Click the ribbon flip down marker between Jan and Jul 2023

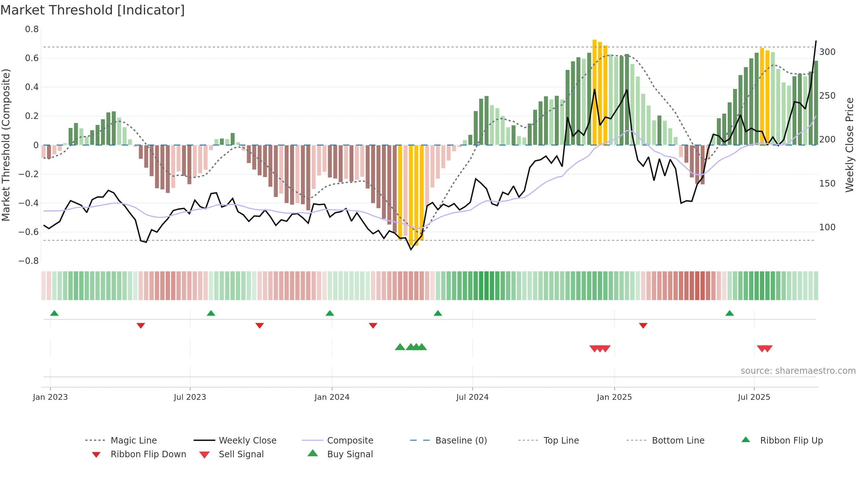pos(141,326)
